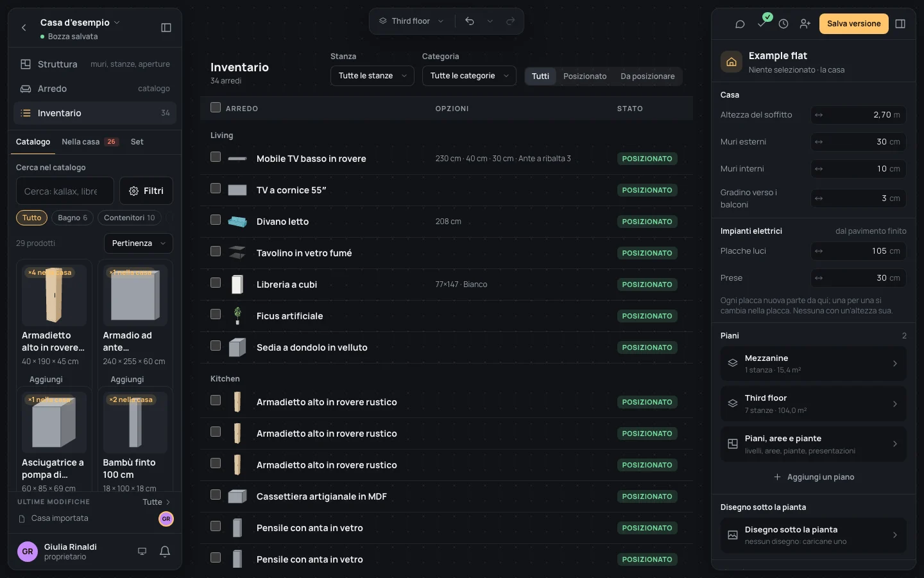Check the Divano letto row checkbox
Screen dimensions: 924x578
tap(216, 220)
